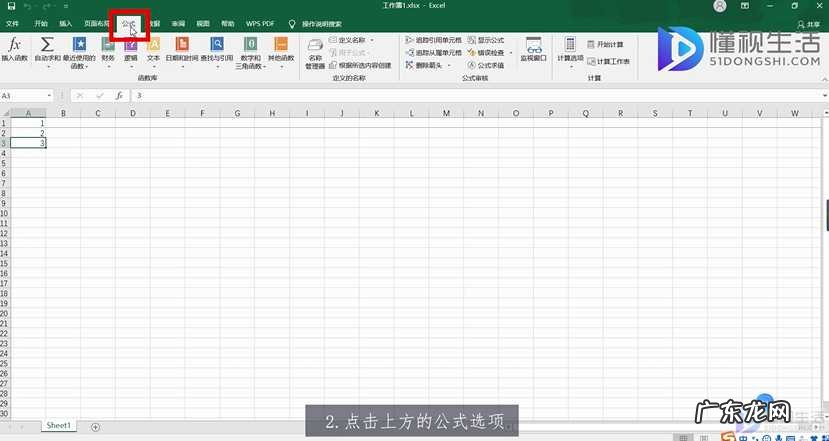The width and height of the screenshot is (829, 441).
Task: Click the formula bar confirm checkmark
Action: click(x=100, y=96)
